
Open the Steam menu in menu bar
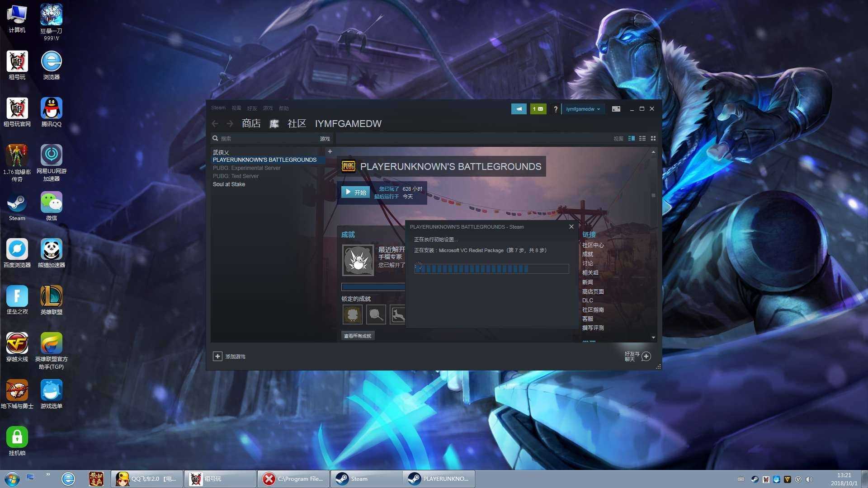[x=218, y=108]
